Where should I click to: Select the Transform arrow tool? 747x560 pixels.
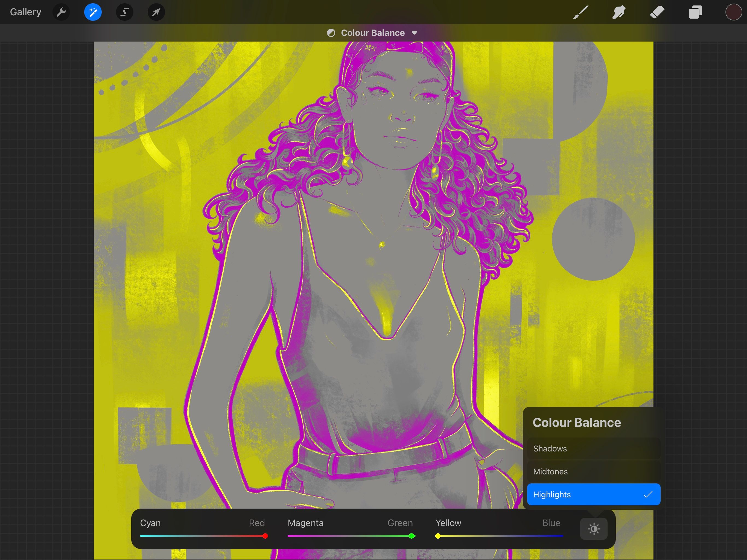[156, 12]
